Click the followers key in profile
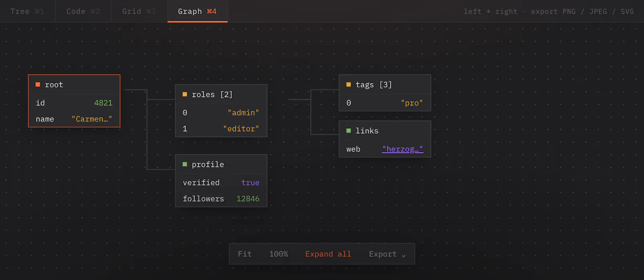 click(203, 199)
